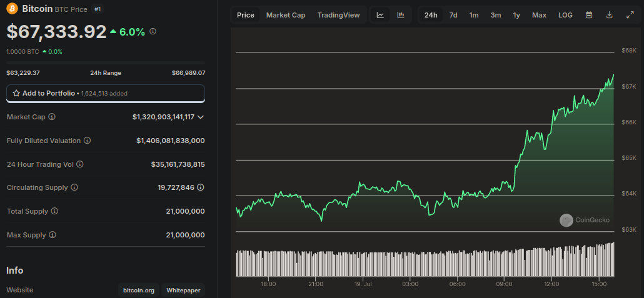Select the 7d time range
Screen dimensions: 644x298
(x=453, y=15)
